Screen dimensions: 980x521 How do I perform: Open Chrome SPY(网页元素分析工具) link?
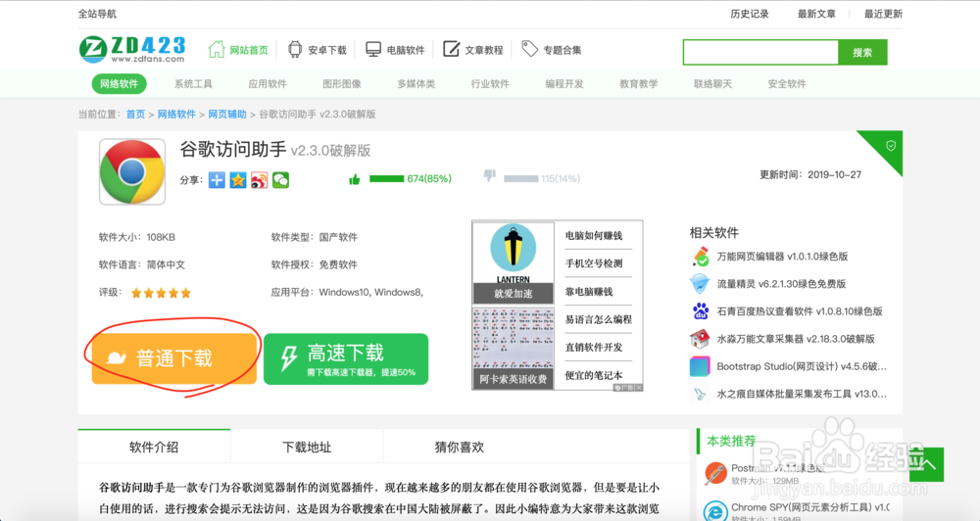[x=810, y=507]
